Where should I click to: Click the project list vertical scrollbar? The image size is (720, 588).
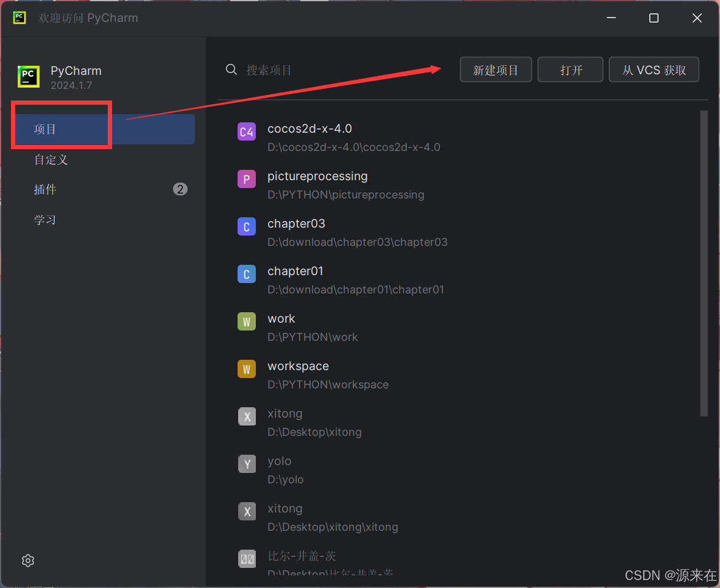(704, 264)
